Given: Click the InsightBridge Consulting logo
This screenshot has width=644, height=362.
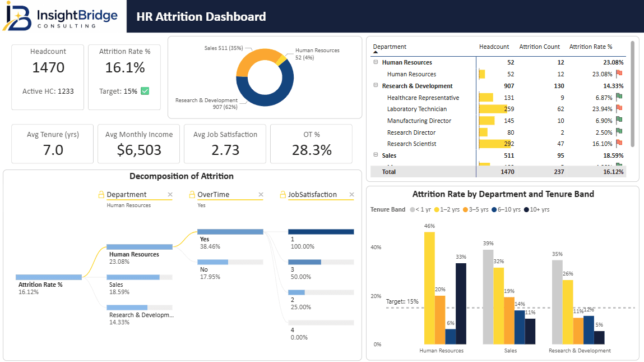Looking at the screenshot, I should (60, 16).
